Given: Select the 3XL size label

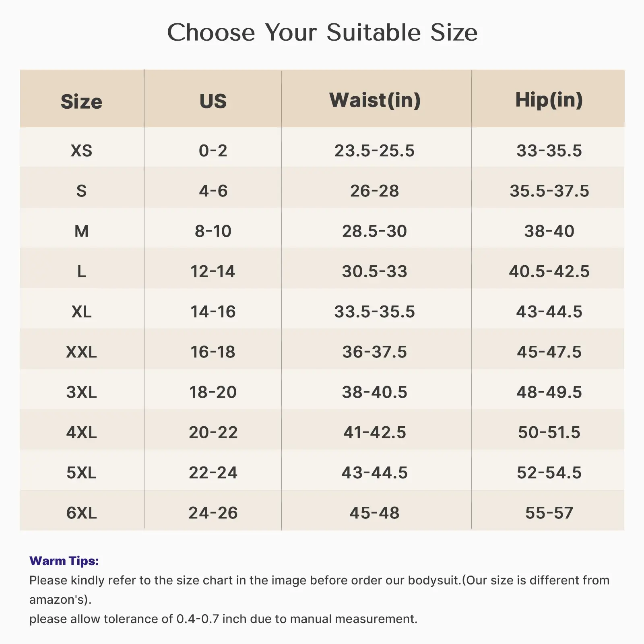Looking at the screenshot, I should click(x=81, y=392).
